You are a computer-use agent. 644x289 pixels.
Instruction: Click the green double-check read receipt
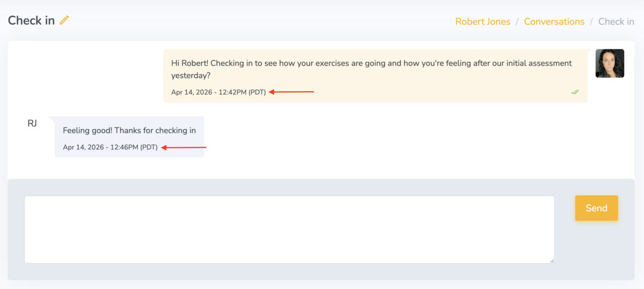[575, 92]
